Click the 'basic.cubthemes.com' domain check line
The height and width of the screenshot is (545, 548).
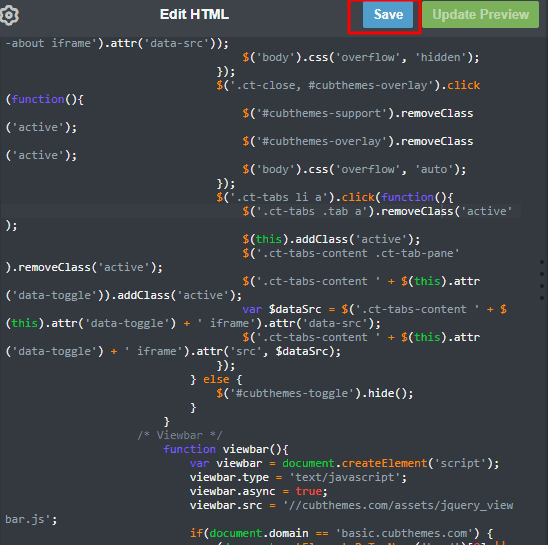click(341, 533)
